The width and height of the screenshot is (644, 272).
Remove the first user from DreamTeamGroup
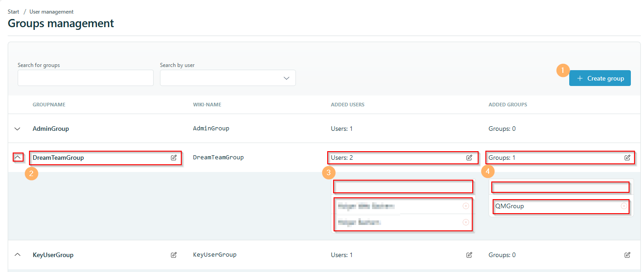(465, 206)
